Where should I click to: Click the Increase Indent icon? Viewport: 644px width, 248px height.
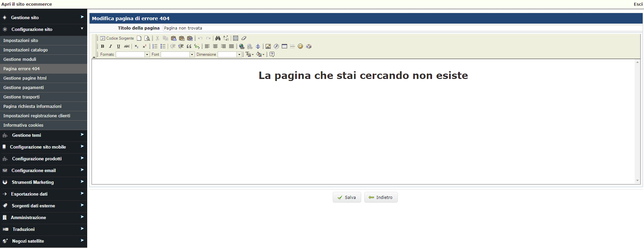click(181, 46)
